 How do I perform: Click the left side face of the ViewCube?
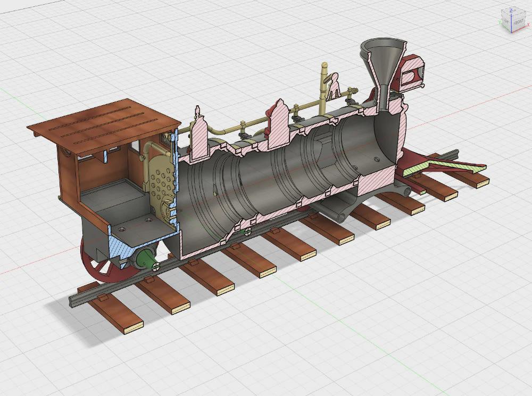506,21
